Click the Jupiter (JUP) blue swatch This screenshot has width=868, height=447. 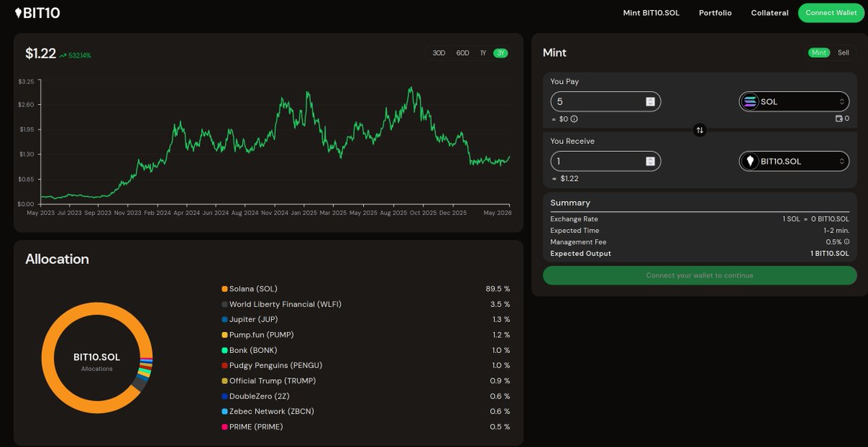[x=225, y=320]
